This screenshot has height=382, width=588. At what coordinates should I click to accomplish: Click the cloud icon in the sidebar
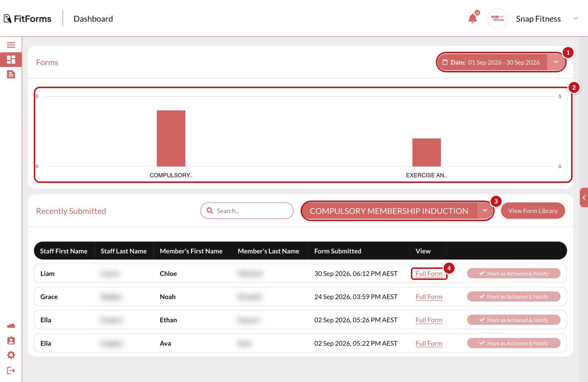(11, 326)
